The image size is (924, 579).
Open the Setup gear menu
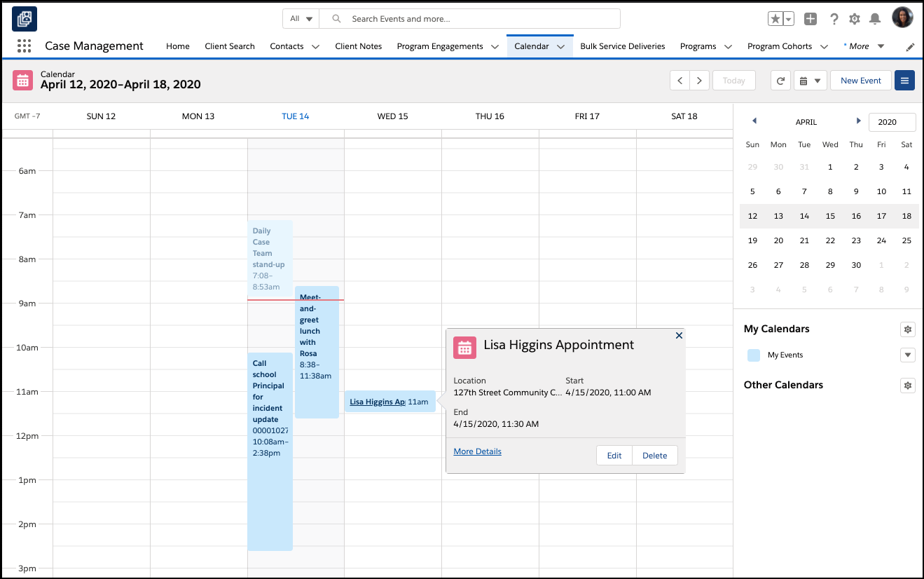coord(855,19)
